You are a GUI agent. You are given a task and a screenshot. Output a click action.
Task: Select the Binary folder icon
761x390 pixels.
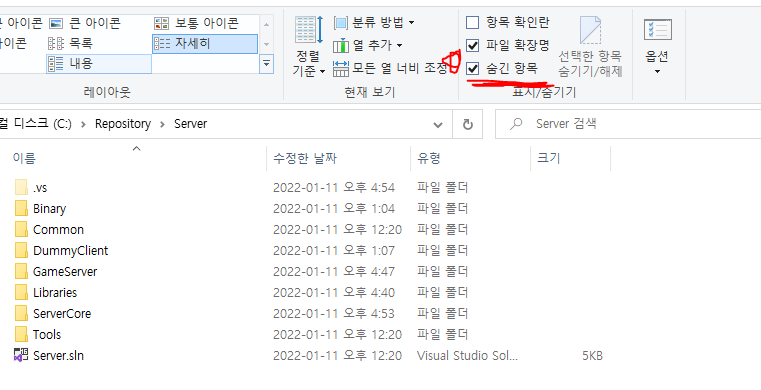[x=21, y=209]
